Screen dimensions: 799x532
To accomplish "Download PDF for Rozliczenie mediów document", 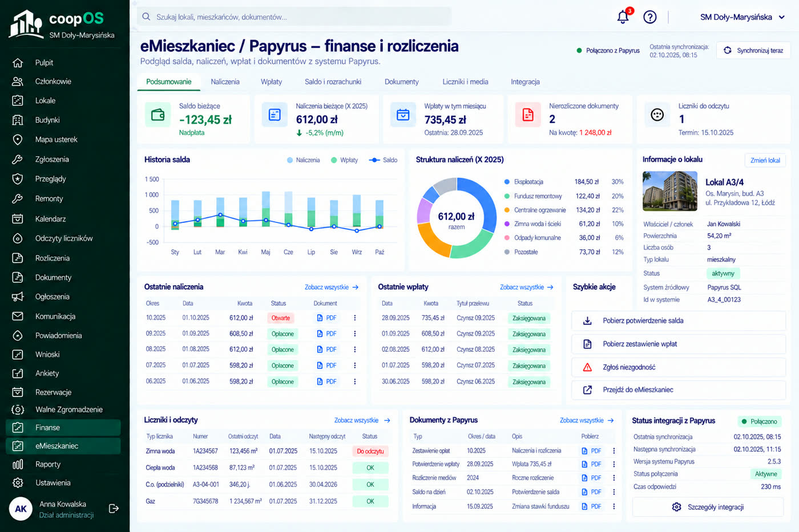I will (x=591, y=478).
